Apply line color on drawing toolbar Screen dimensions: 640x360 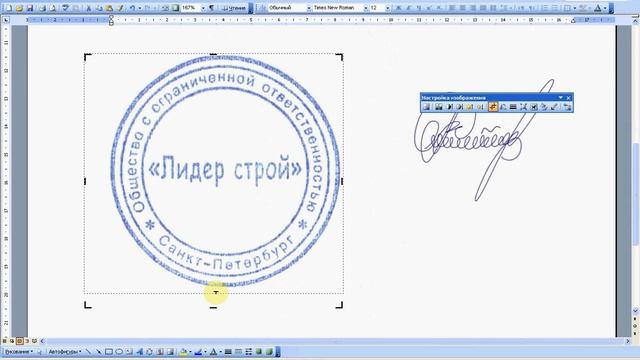(x=198, y=351)
